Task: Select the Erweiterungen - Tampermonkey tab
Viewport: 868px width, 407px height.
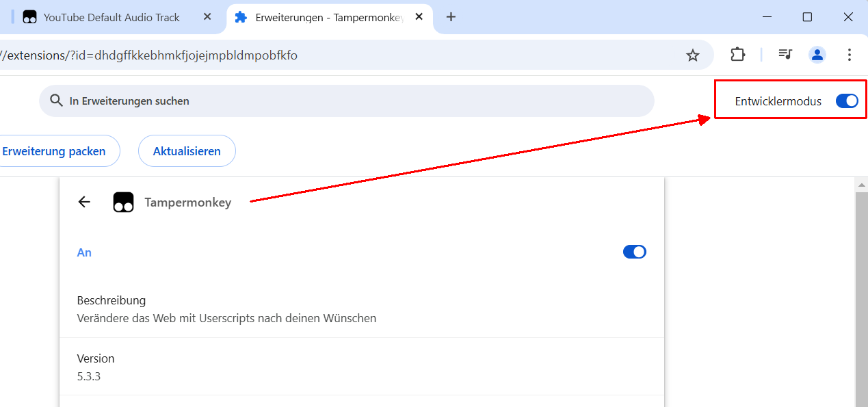Action: pyautogui.click(x=330, y=17)
